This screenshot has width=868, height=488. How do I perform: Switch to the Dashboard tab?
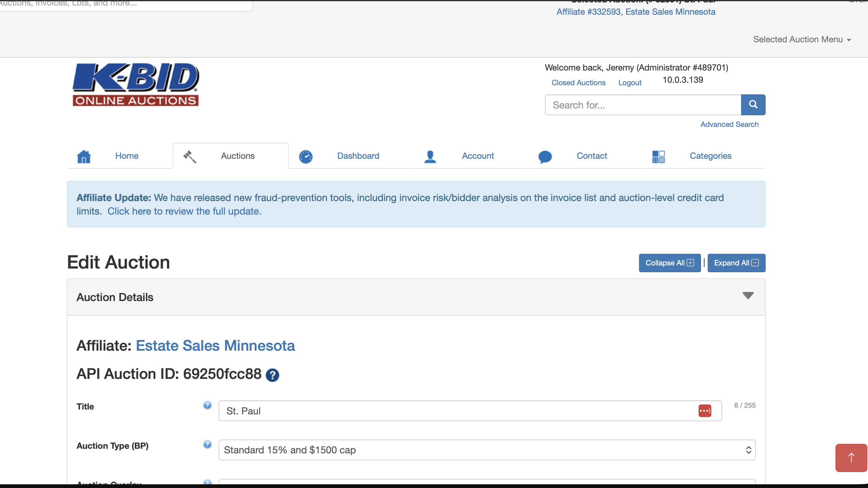(x=358, y=156)
